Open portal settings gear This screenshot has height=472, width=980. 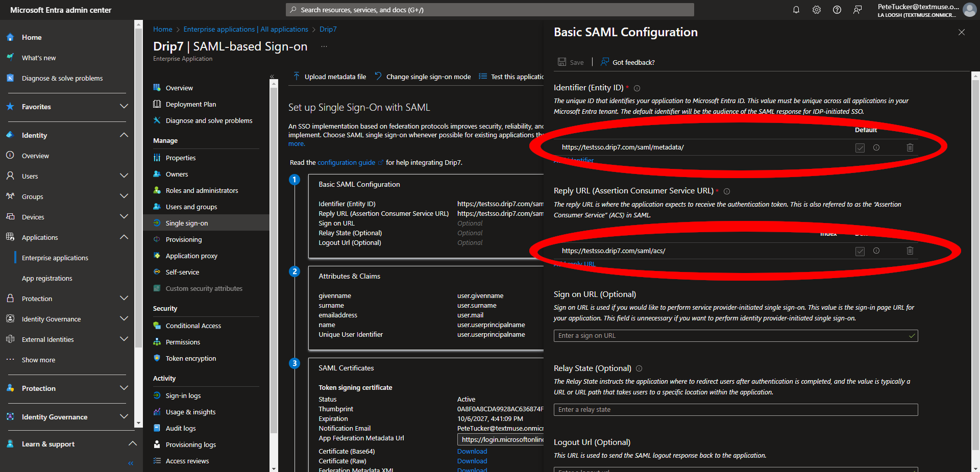pos(817,10)
